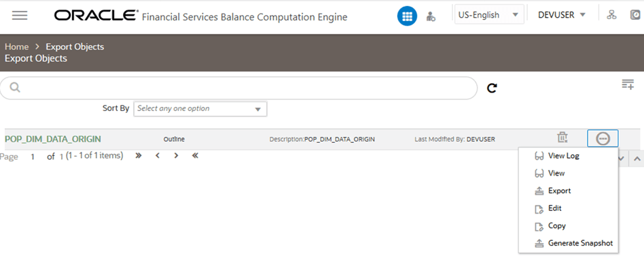This screenshot has height=260, width=644.
Task: Focus the search input field
Action: click(238, 88)
